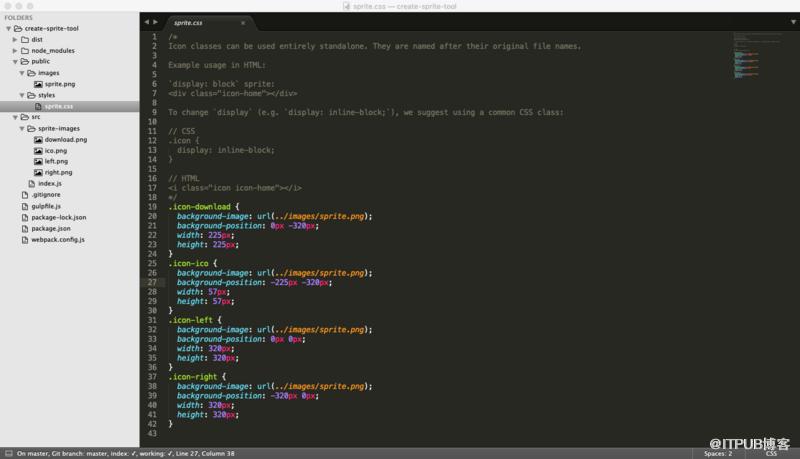Click the styles folder icon
This screenshot has height=459, width=800.
(x=31, y=95)
